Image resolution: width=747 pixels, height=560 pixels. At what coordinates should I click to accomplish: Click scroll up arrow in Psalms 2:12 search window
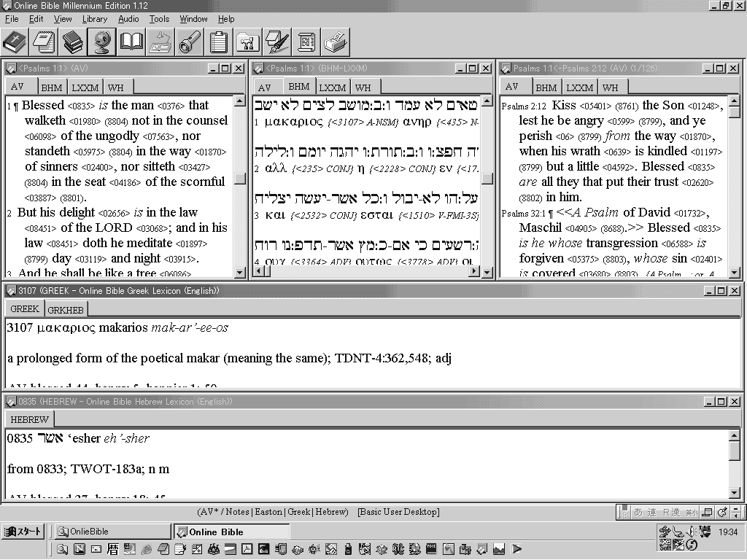[x=734, y=101]
